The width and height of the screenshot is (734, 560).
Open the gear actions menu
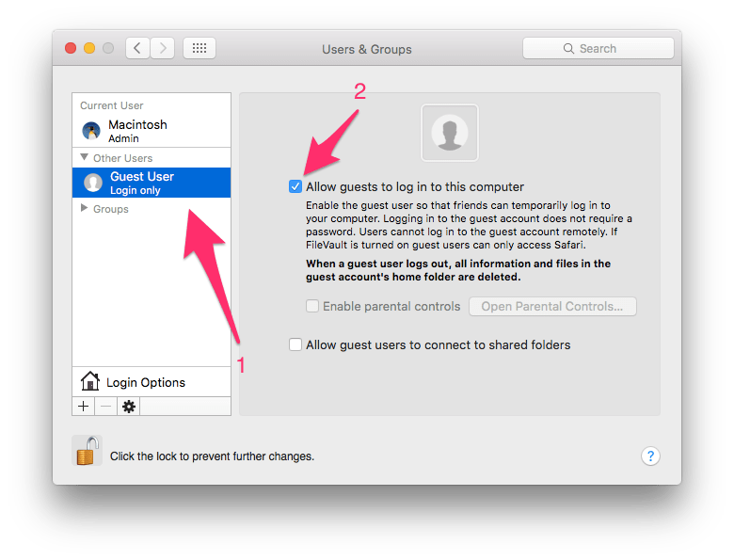pyautogui.click(x=129, y=407)
